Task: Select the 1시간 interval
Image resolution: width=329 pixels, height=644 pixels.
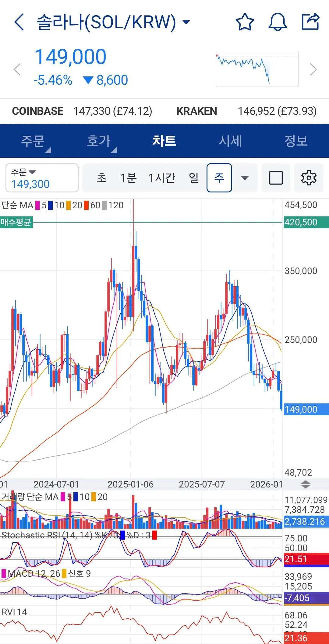Action: (161, 178)
